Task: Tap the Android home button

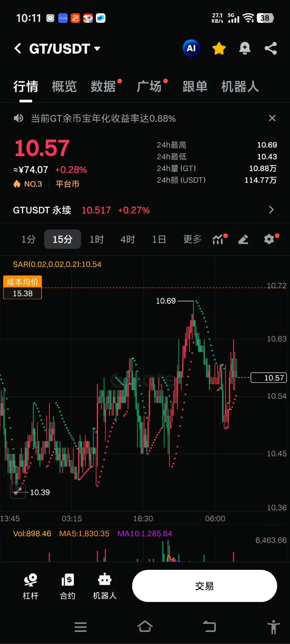Action: click(x=145, y=627)
